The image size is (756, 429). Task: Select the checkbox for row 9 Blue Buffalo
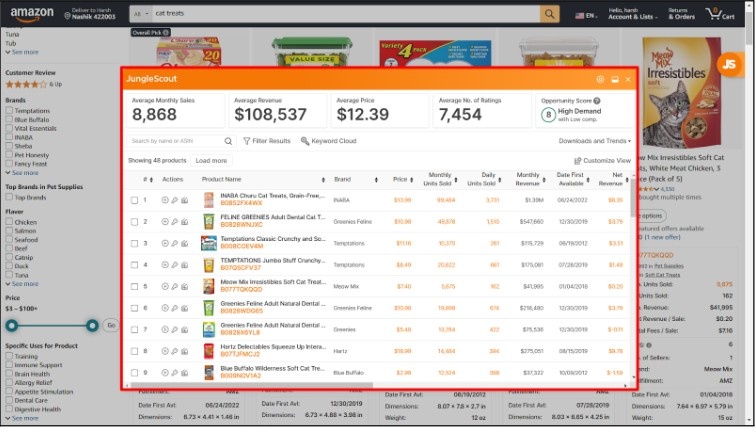coord(135,373)
